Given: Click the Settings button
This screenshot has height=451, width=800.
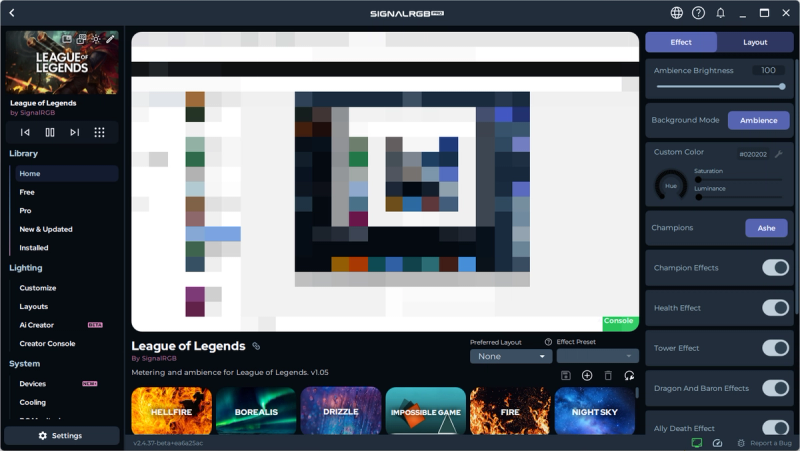Looking at the screenshot, I should click(61, 436).
